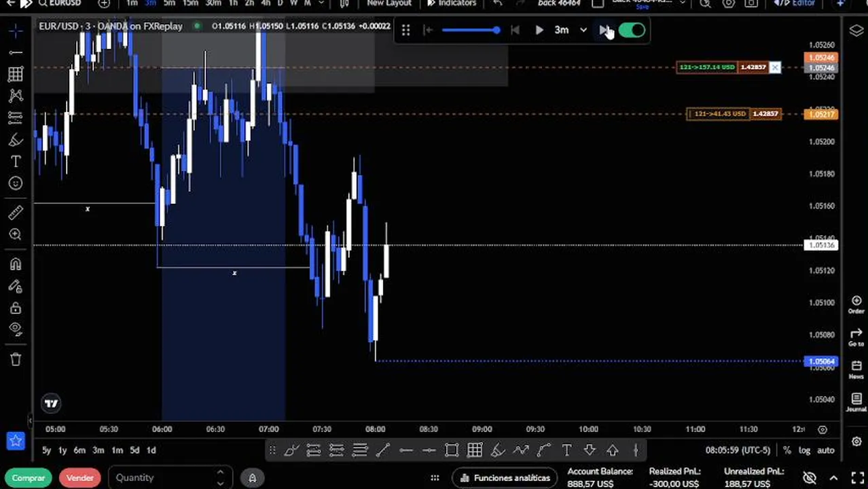Close the 157.14 USD order line
The height and width of the screenshot is (489, 868).
(x=775, y=67)
